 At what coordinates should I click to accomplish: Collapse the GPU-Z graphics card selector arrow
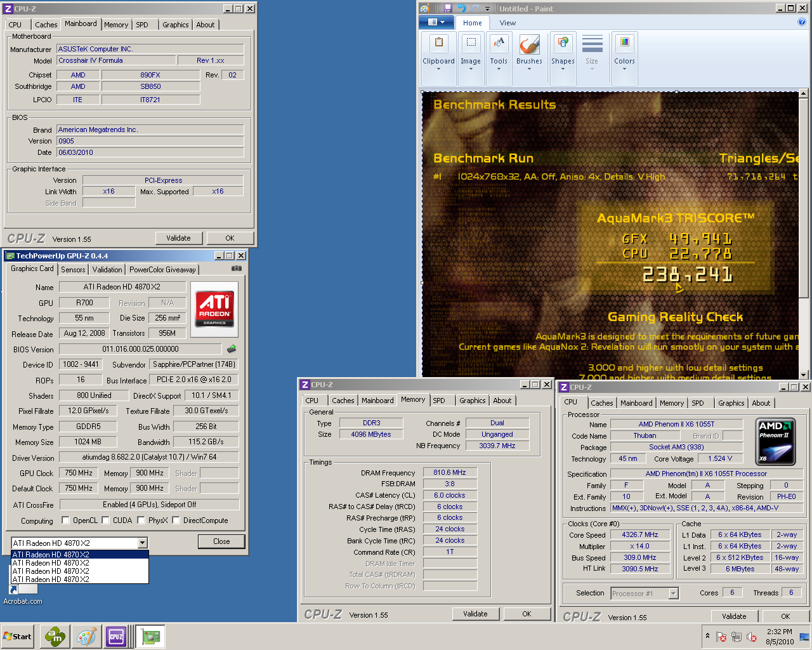(142, 543)
